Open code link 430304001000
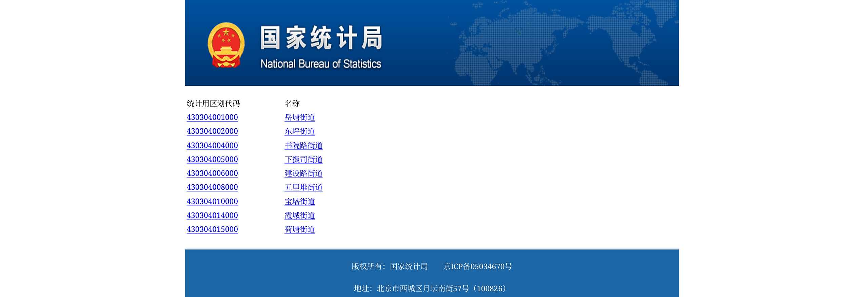868x297 pixels. point(212,117)
